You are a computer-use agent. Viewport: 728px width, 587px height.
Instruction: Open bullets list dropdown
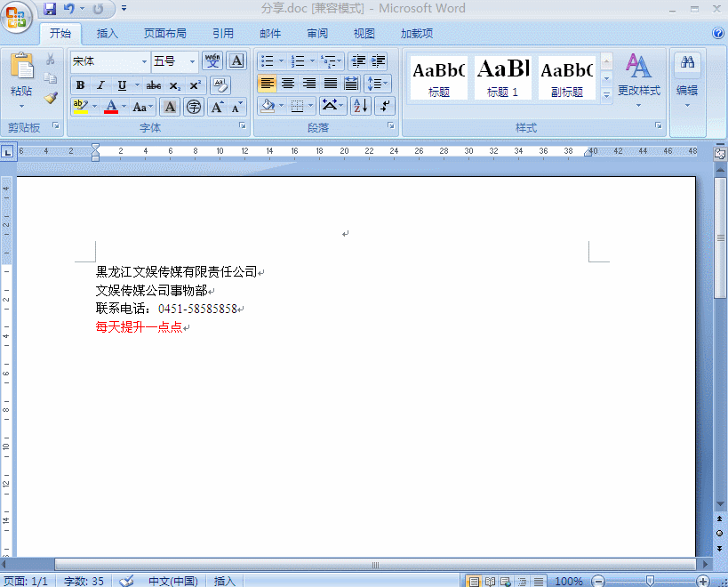point(281,61)
